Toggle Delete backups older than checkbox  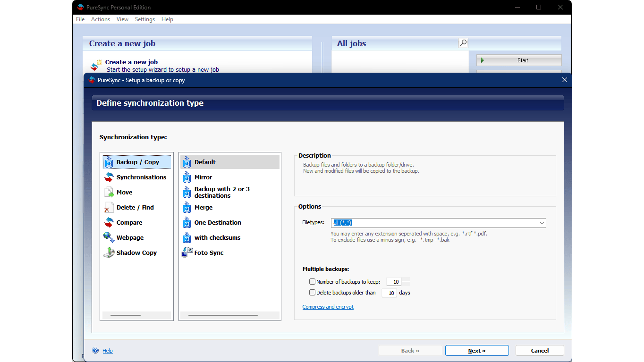(x=312, y=293)
